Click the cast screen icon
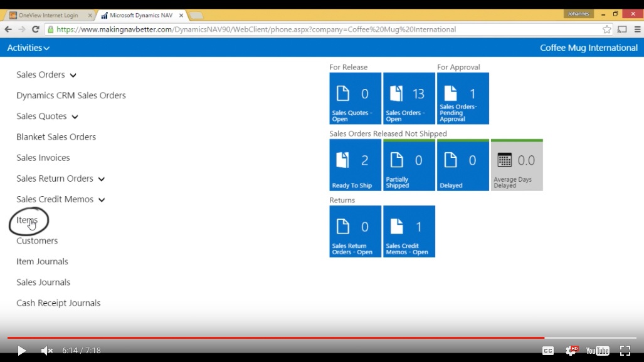 click(622, 29)
